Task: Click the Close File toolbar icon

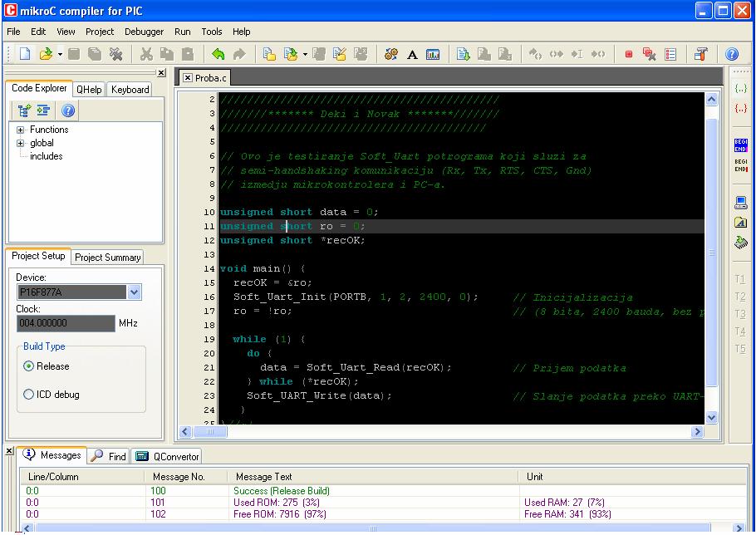Action: [115, 54]
